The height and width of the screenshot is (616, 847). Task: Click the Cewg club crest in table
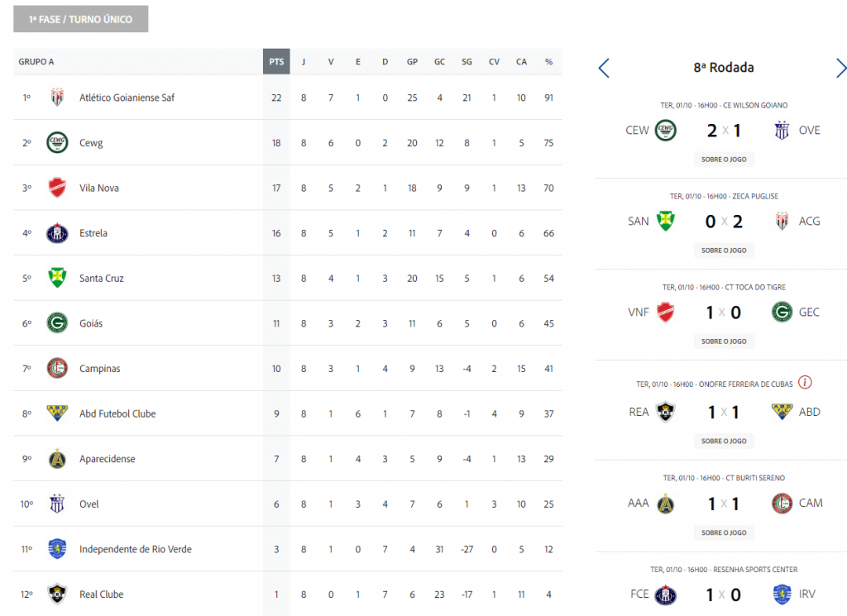pos(57,142)
